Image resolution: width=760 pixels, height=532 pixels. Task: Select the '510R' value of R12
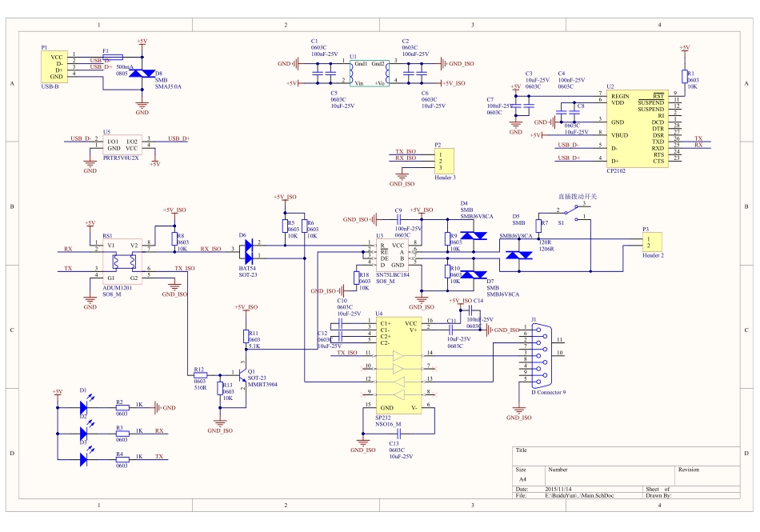(200, 388)
